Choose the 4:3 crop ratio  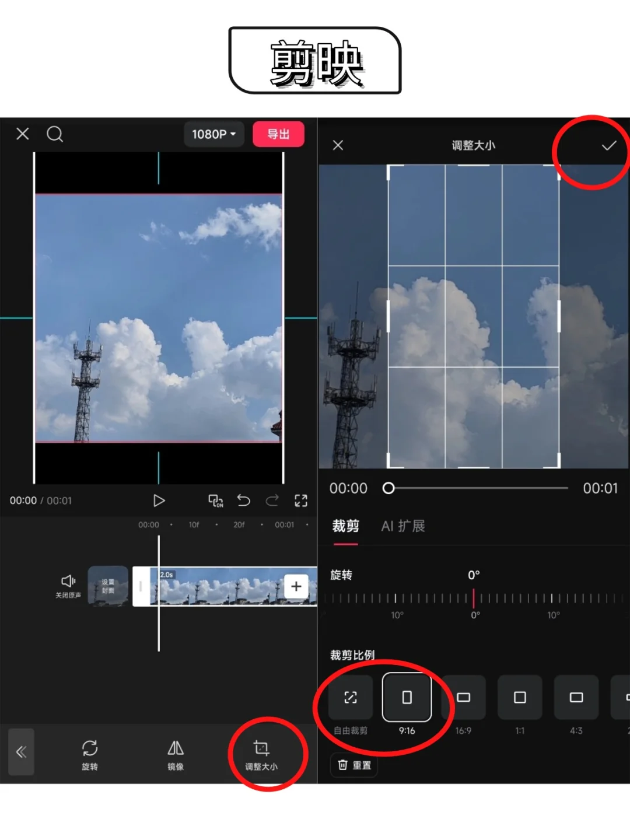click(576, 706)
